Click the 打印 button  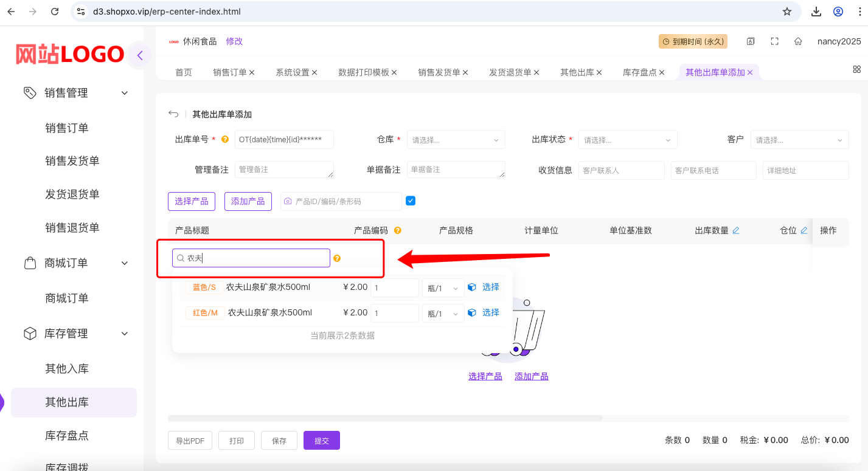point(237,441)
